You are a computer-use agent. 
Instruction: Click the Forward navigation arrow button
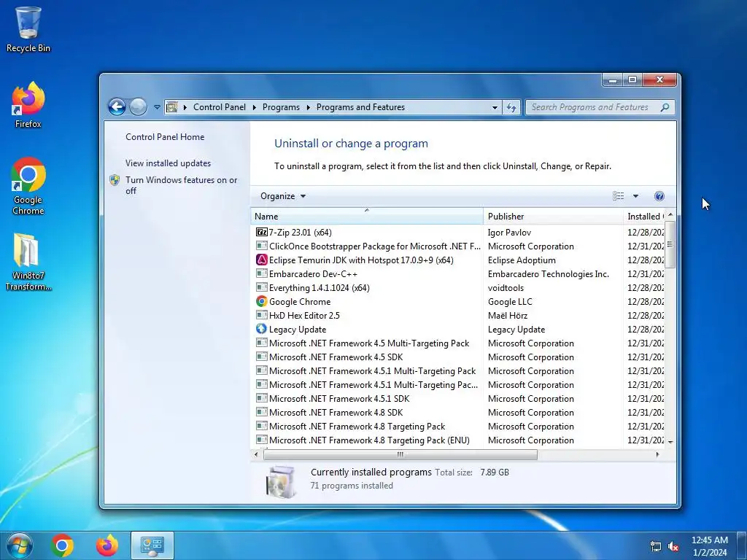[138, 107]
